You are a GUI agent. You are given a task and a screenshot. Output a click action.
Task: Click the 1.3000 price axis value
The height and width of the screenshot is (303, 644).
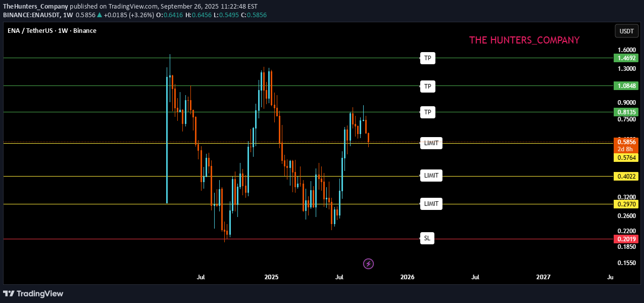tap(626, 68)
